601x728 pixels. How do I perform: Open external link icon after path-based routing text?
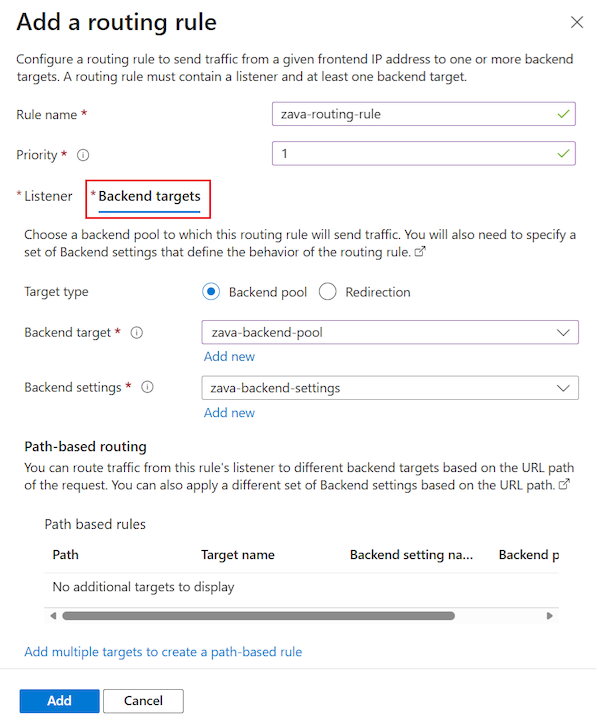click(565, 484)
